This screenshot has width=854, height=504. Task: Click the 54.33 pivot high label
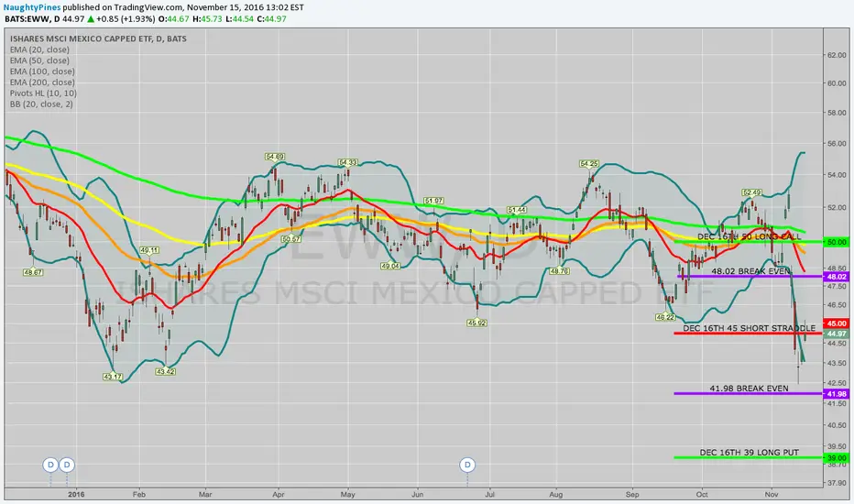[x=348, y=162]
